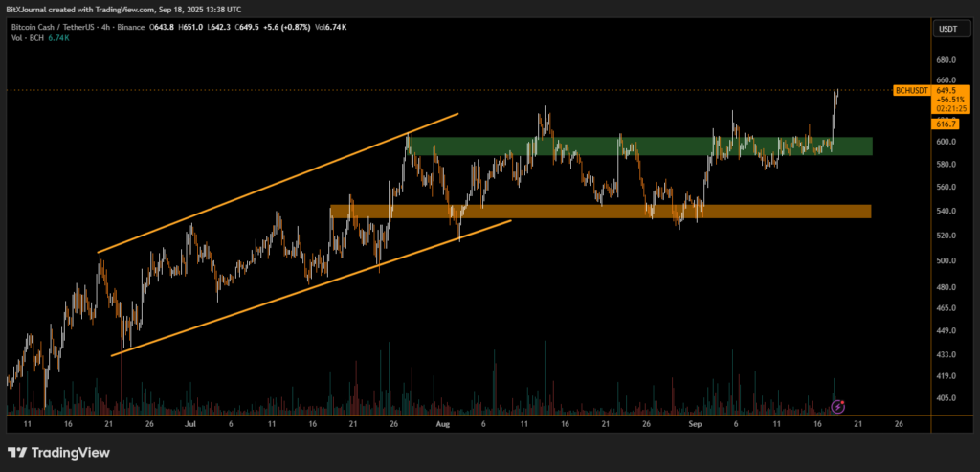Open the USDT currency selector
Image resolution: width=980 pixels, height=472 pixels.
[947, 29]
